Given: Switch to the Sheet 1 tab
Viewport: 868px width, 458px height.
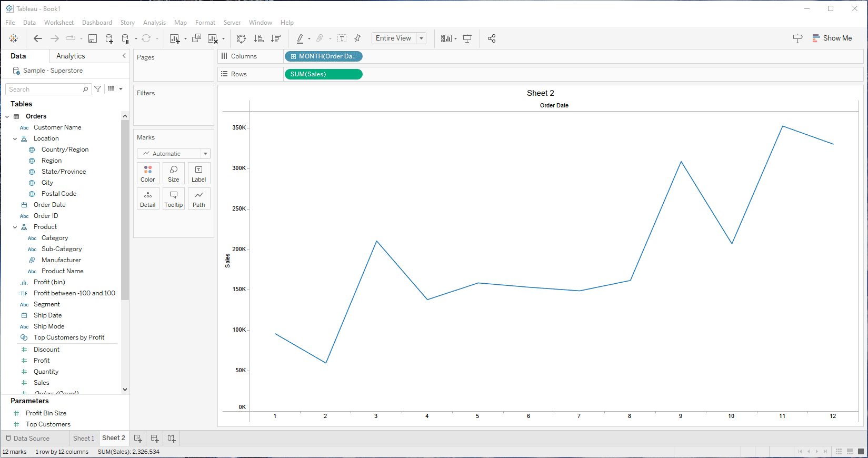Looking at the screenshot, I should pos(84,439).
